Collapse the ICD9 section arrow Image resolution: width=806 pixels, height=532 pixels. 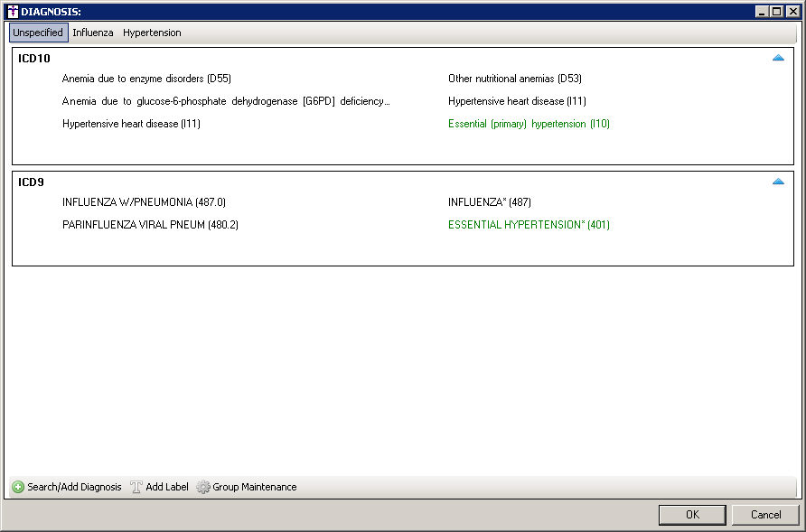pos(778,182)
